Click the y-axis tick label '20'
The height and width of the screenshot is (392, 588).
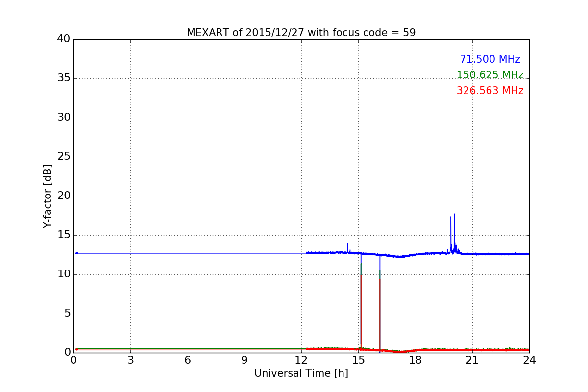[64, 196]
